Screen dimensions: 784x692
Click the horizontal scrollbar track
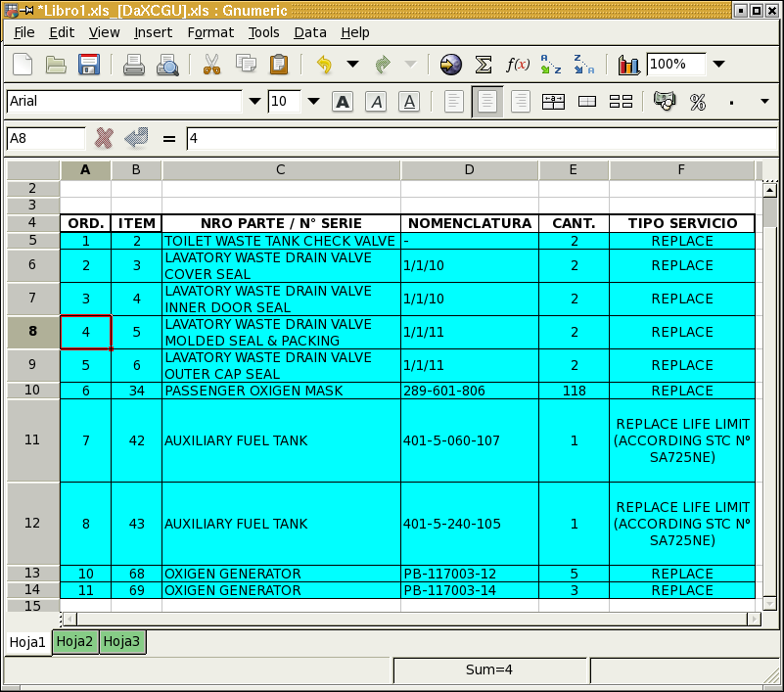click(x=411, y=619)
